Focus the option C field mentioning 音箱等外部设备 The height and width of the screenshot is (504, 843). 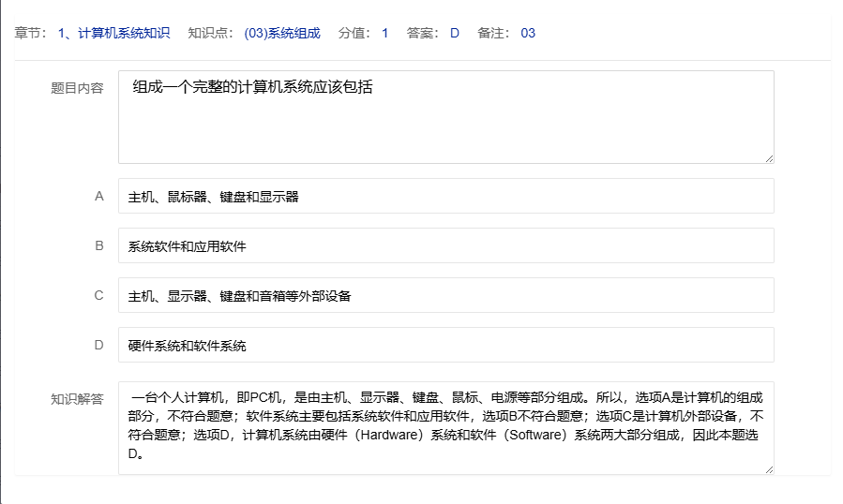[x=445, y=296]
